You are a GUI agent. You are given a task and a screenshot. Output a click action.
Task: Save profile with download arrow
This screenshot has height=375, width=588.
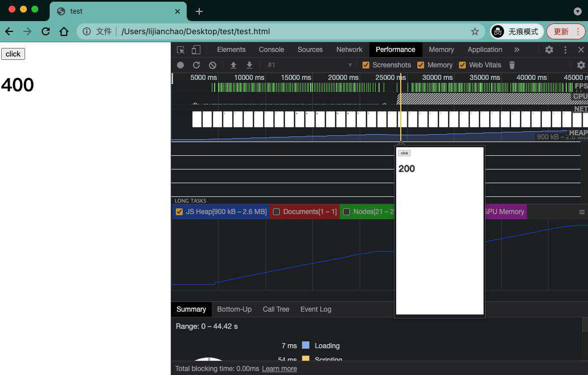click(x=249, y=65)
